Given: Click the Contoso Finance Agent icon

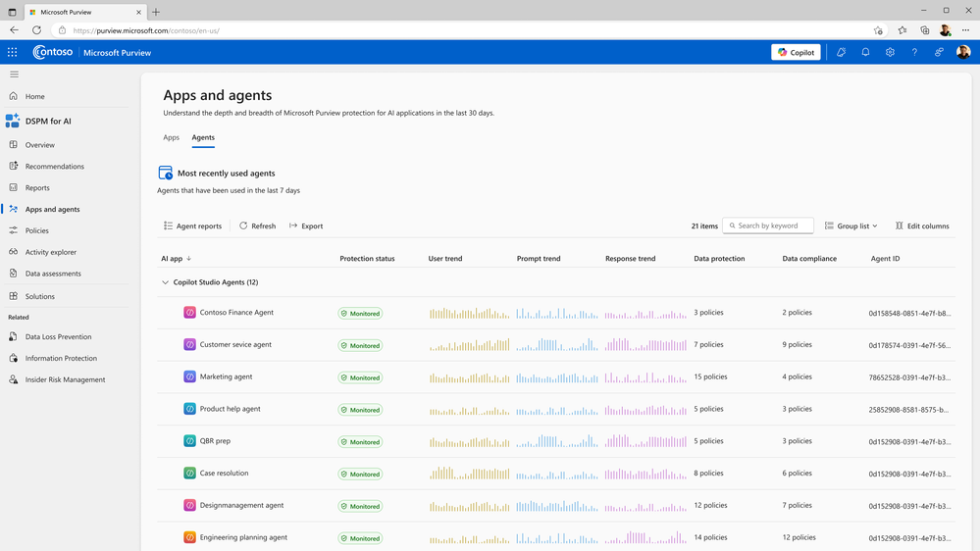Looking at the screenshot, I should tap(189, 313).
